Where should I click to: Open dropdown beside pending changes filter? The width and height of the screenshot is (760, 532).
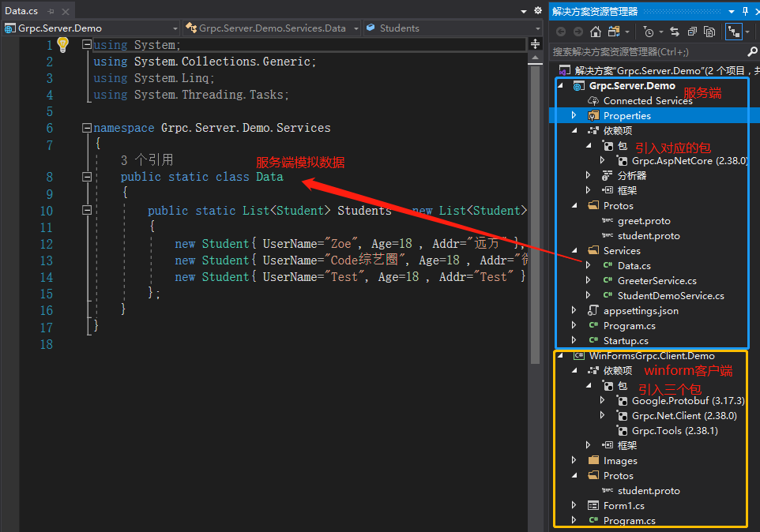point(661,32)
